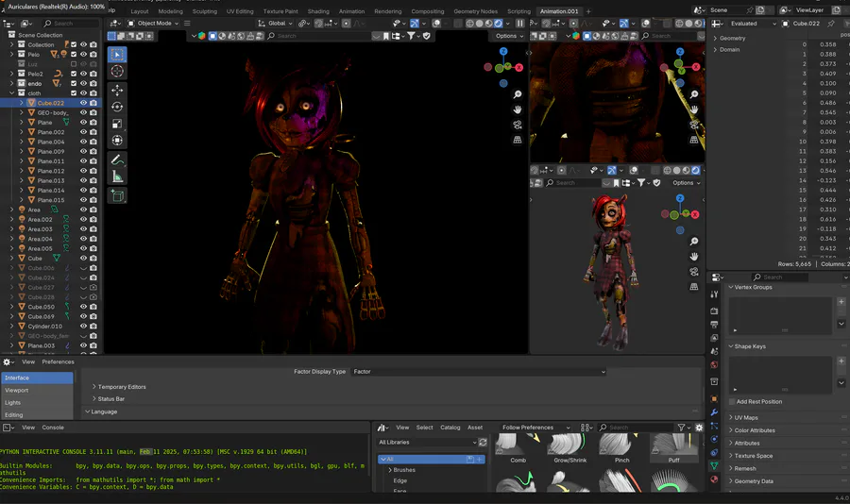
Task: Click the pan hand icon in main viewport
Action: pyautogui.click(x=518, y=109)
